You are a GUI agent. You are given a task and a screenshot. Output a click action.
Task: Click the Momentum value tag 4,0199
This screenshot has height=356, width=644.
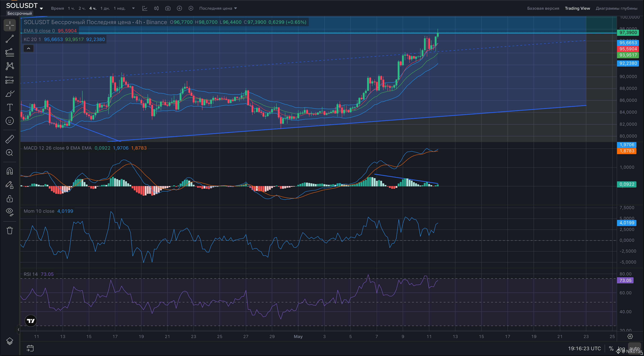coord(627,223)
